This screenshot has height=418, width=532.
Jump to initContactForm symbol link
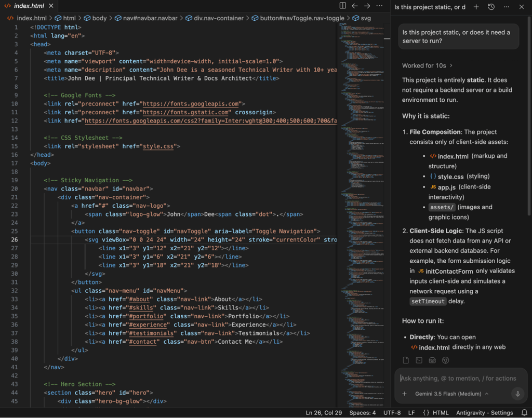tap(445, 271)
